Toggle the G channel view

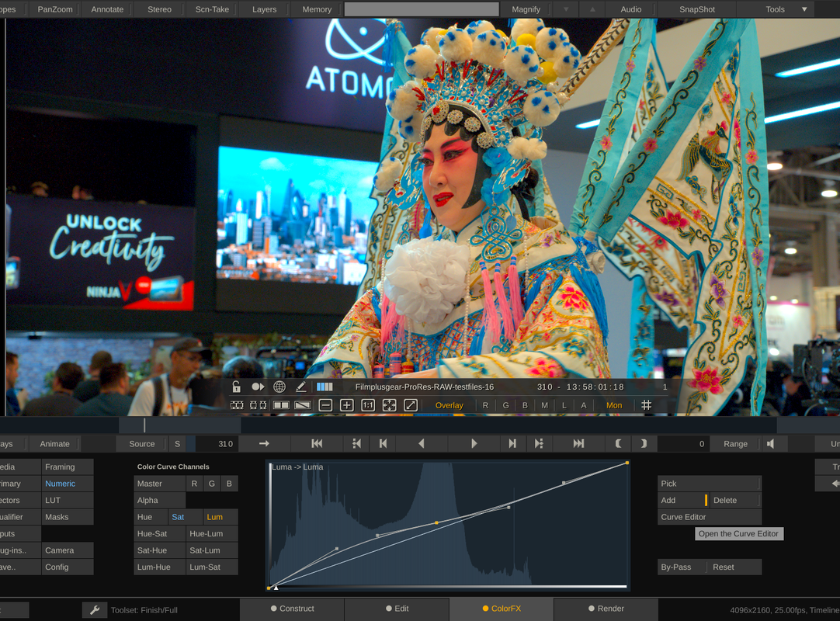(505, 406)
